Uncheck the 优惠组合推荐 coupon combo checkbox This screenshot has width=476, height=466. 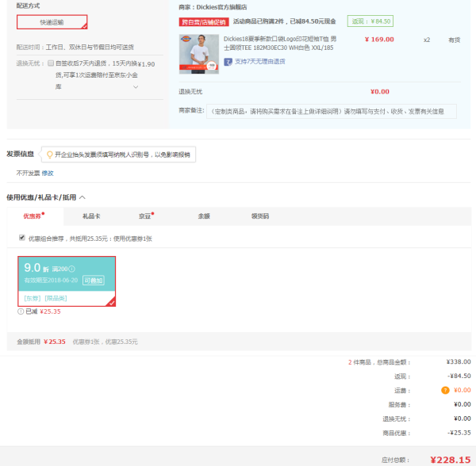coord(22,238)
